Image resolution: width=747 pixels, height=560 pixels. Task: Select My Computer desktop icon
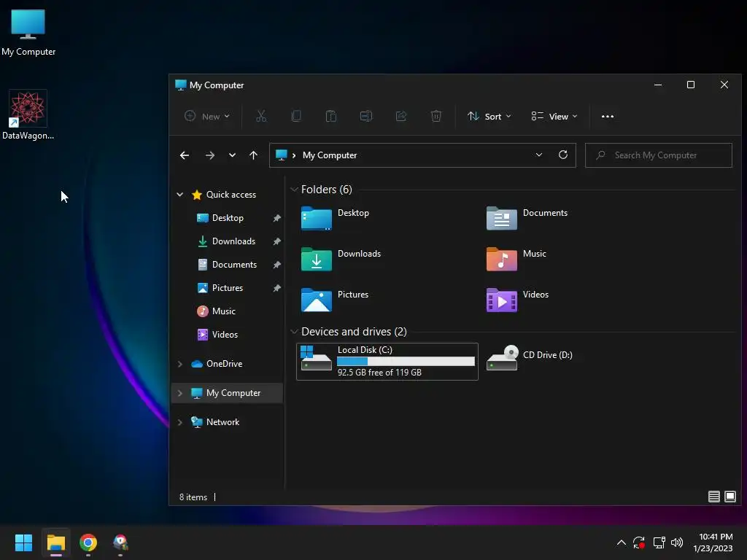pyautogui.click(x=28, y=32)
